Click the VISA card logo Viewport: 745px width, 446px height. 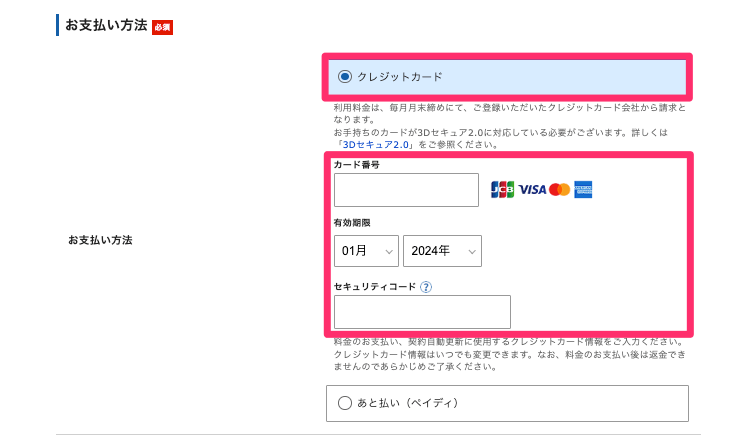tap(532, 190)
